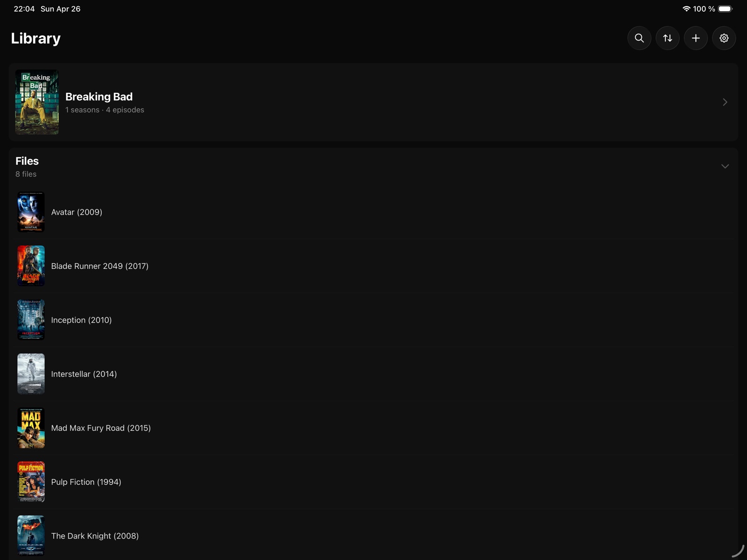Open Blade Runner 2049 (2017)
The height and width of the screenshot is (560, 747).
click(x=99, y=266)
